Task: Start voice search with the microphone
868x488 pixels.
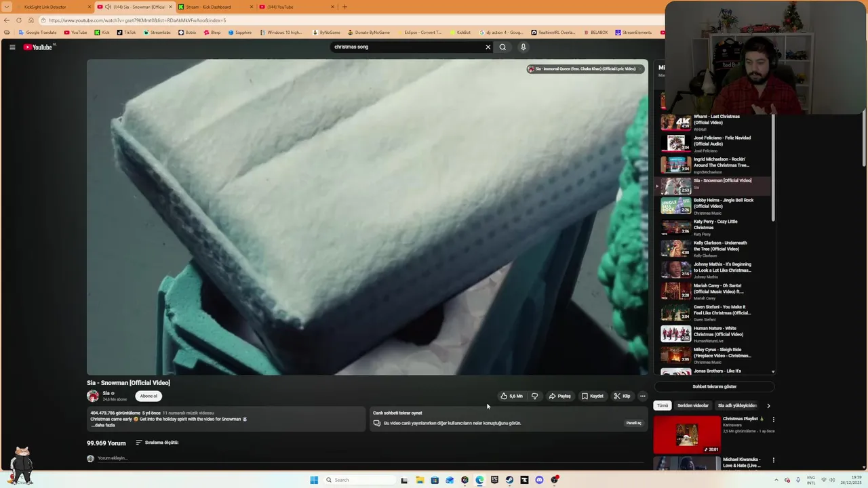Action: [523, 47]
